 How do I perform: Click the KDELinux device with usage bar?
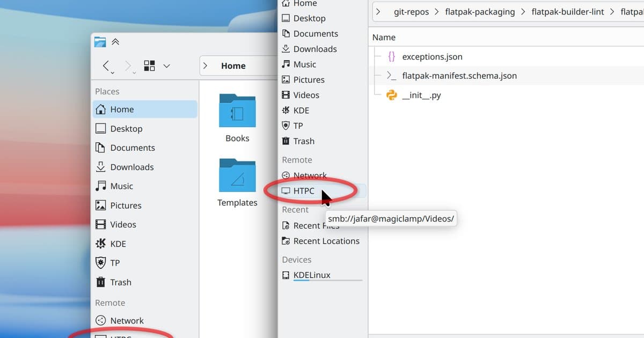[x=322, y=275]
